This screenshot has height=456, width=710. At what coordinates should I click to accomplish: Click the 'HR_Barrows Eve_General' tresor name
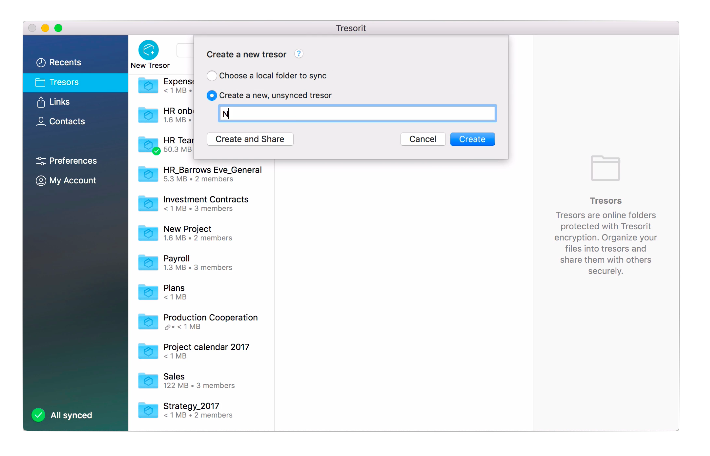coord(212,170)
